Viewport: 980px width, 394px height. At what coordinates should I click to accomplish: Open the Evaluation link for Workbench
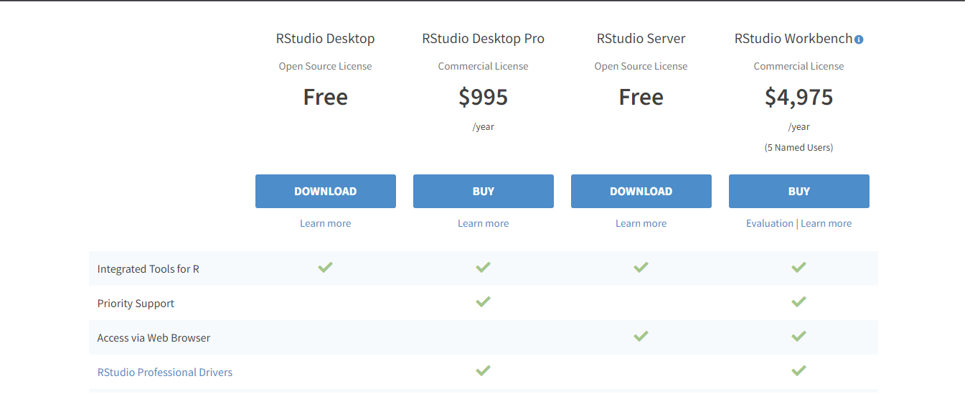point(769,223)
